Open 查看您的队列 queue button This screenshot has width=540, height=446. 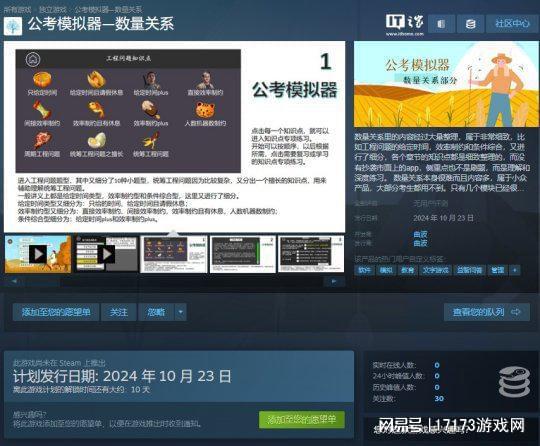point(487,312)
